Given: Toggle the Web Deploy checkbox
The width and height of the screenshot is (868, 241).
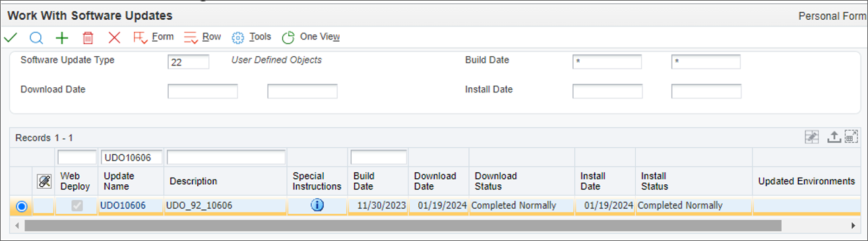Looking at the screenshot, I should coord(77,206).
